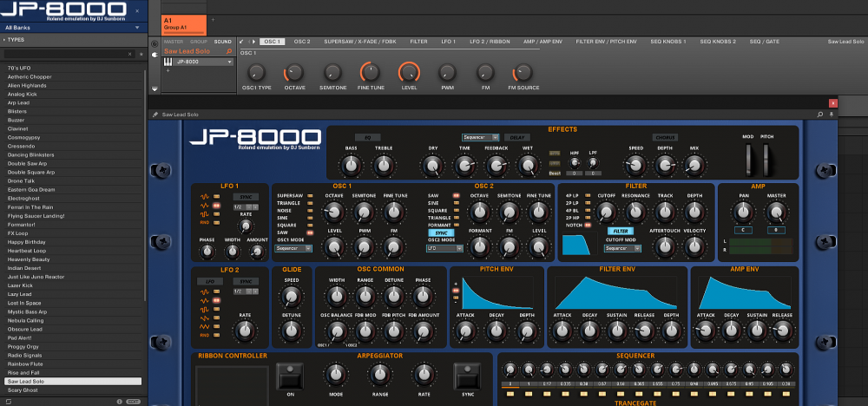Click the plug icon in the plug-in strip

pos(155,55)
